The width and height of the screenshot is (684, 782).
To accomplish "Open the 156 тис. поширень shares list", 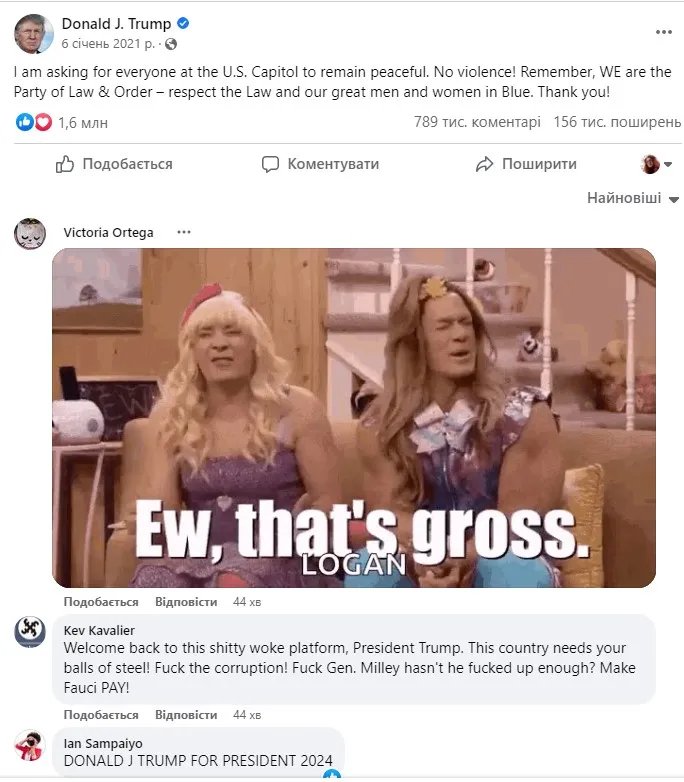I will (x=617, y=122).
